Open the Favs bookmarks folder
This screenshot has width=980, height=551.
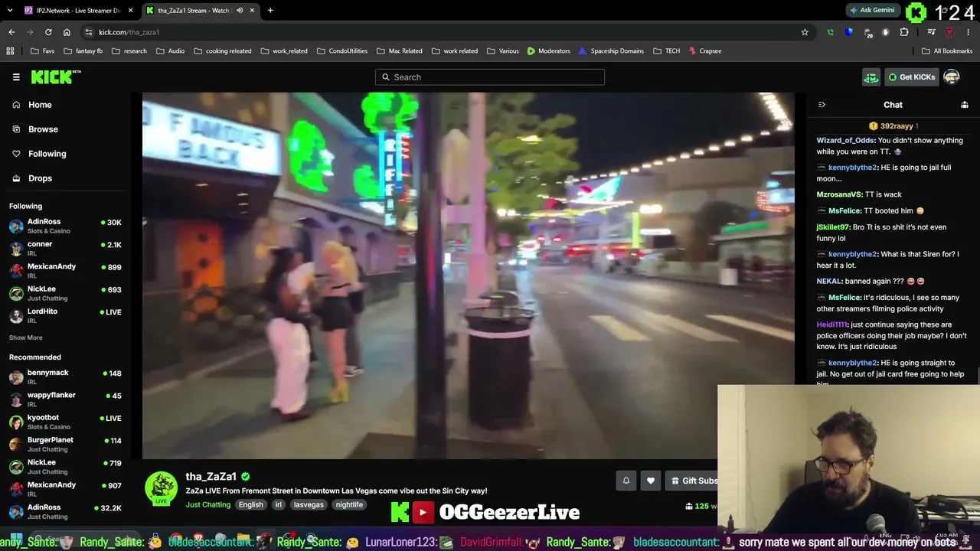[42, 51]
